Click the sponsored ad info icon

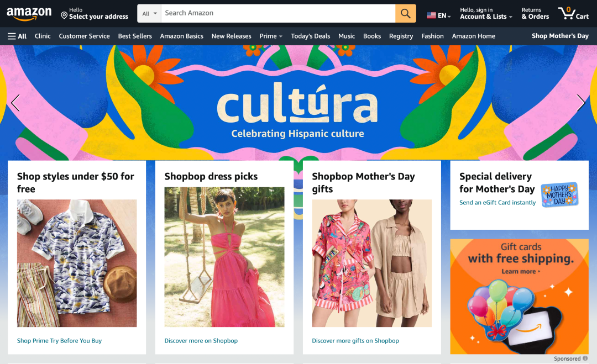click(x=585, y=358)
